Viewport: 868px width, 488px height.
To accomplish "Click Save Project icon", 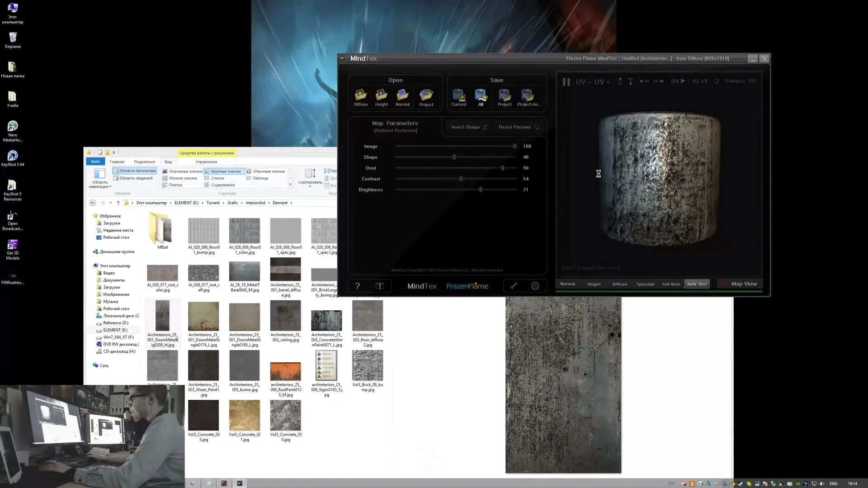I will point(505,97).
